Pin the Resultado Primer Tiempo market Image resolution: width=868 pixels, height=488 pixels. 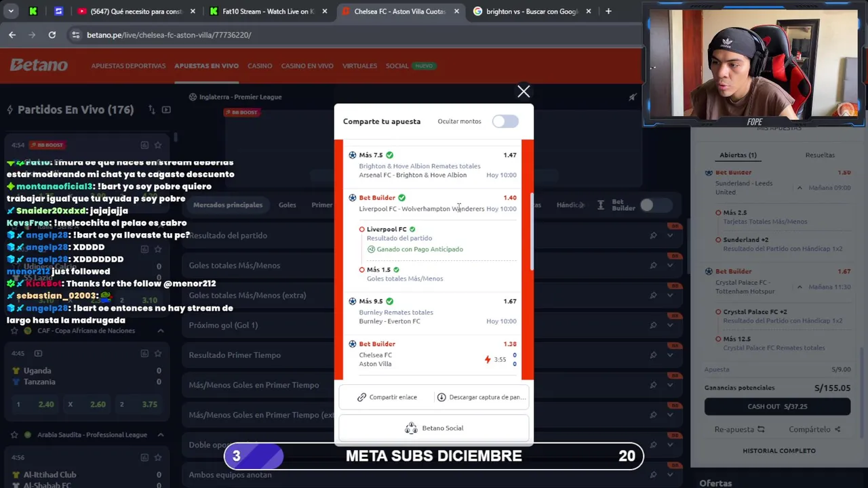653,355
